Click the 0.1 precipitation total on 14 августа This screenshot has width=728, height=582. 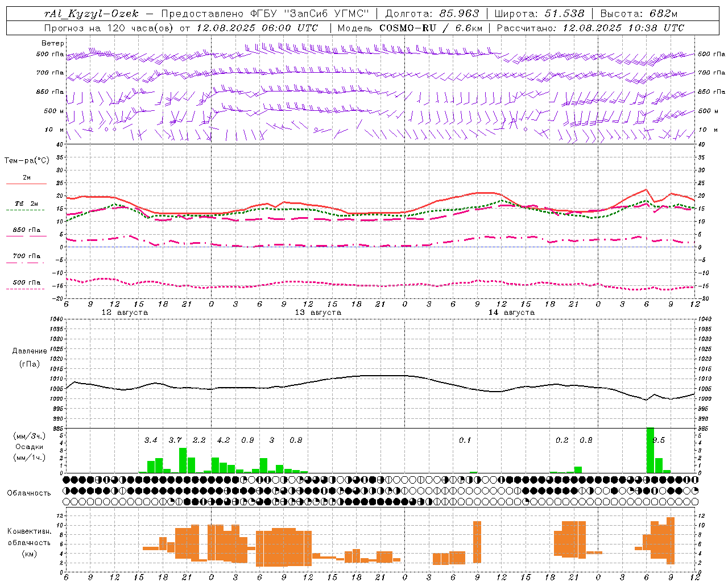click(465, 440)
